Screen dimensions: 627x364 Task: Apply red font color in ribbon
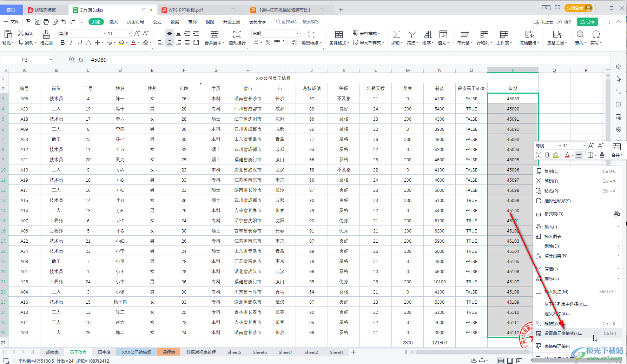coord(133,43)
